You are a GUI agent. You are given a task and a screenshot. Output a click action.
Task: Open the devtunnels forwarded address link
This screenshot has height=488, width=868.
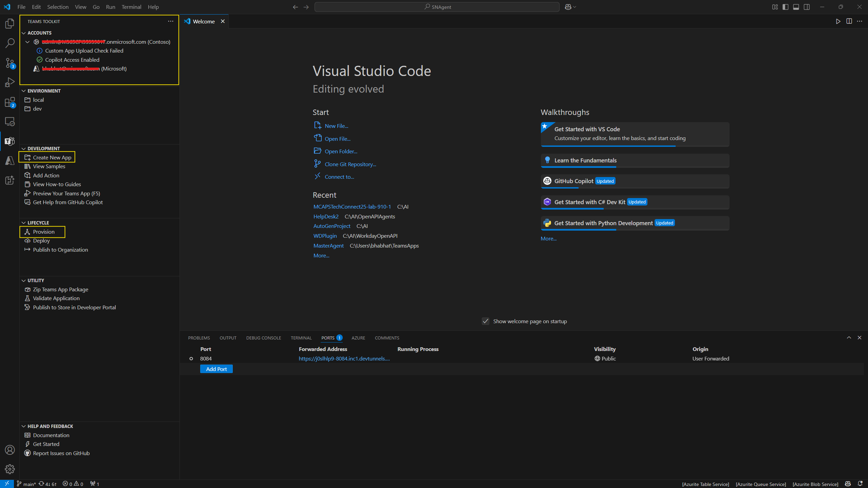(344, 358)
